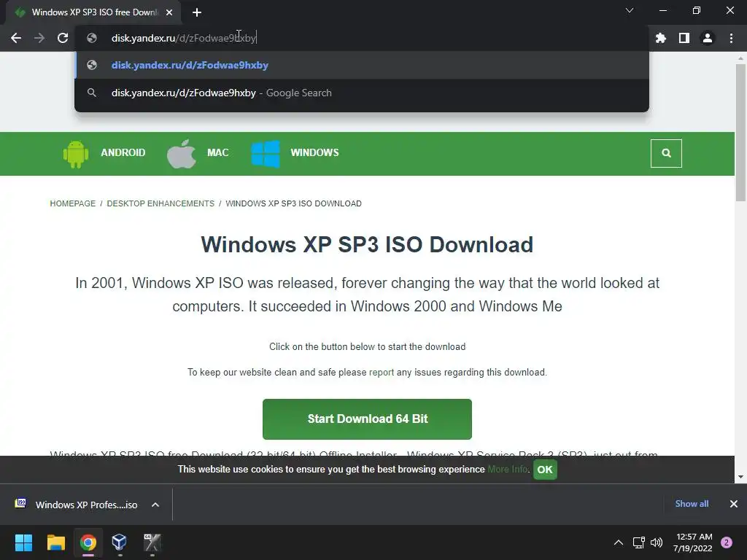The width and height of the screenshot is (747, 560).
Task: Close the downloads bar
Action: [x=734, y=504]
